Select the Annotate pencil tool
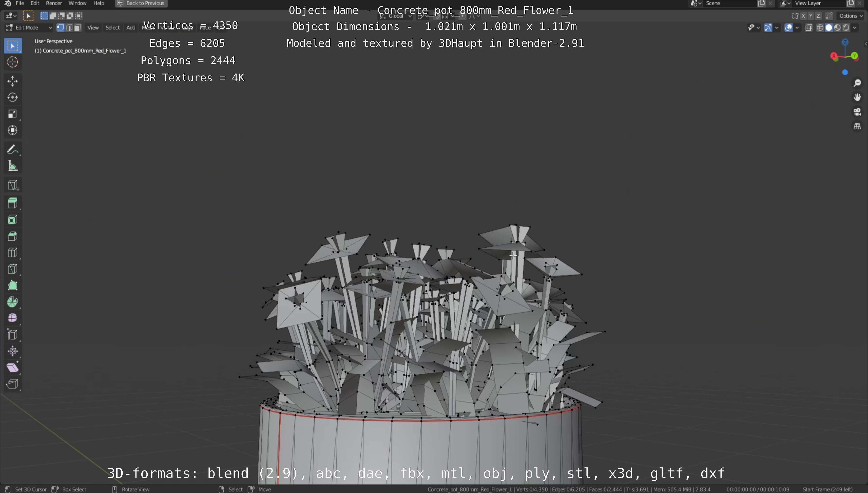The width and height of the screenshot is (868, 493). click(12, 149)
